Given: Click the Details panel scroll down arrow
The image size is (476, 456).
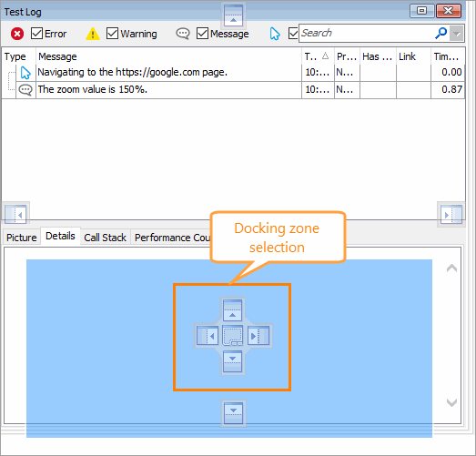Looking at the screenshot, I should tap(451, 402).
